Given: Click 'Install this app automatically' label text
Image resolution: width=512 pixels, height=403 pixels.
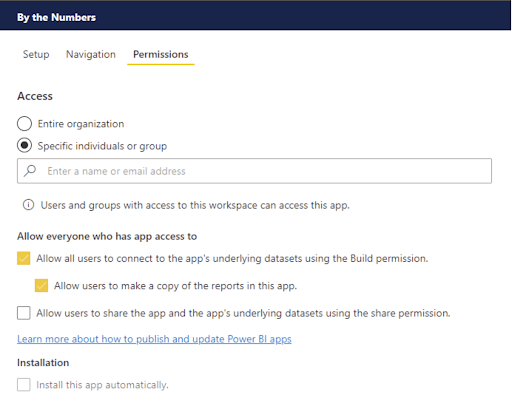Looking at the screenshot, I should click(102, 385).
